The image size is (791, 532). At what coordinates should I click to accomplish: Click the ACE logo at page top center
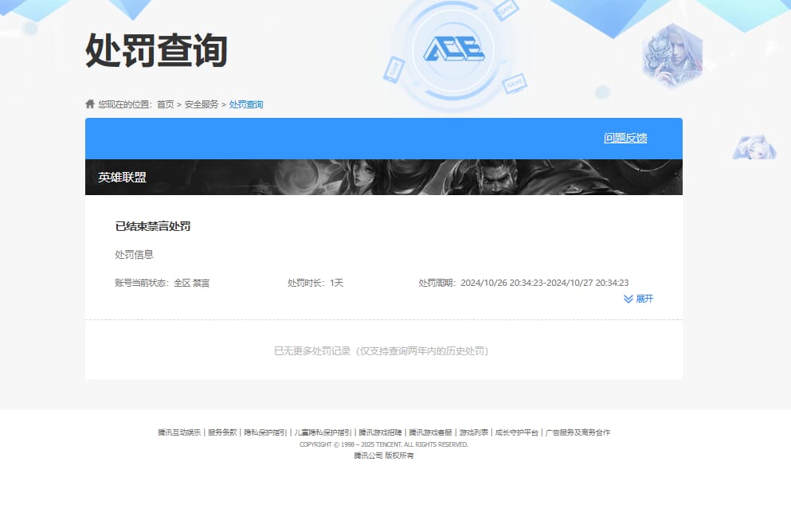click(456, 49)
